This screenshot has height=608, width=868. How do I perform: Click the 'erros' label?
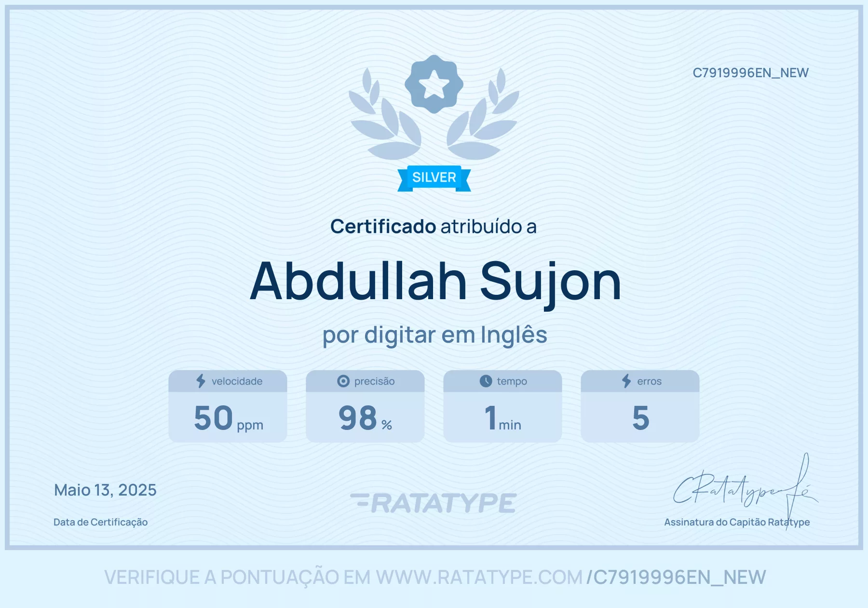point(649,381)
